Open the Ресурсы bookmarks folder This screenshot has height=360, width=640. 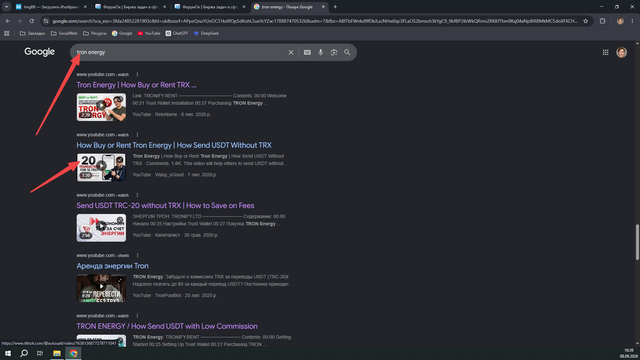(x=95, y=33)
